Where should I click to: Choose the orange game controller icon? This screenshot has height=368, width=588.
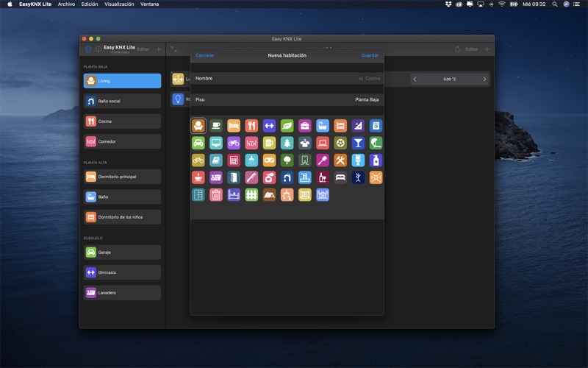click(x=269, y=160)
